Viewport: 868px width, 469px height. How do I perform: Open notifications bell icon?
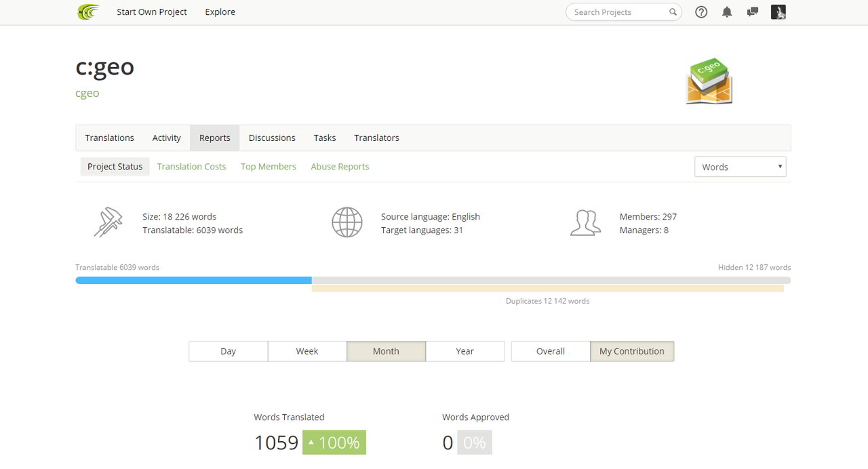coord(727,12)
